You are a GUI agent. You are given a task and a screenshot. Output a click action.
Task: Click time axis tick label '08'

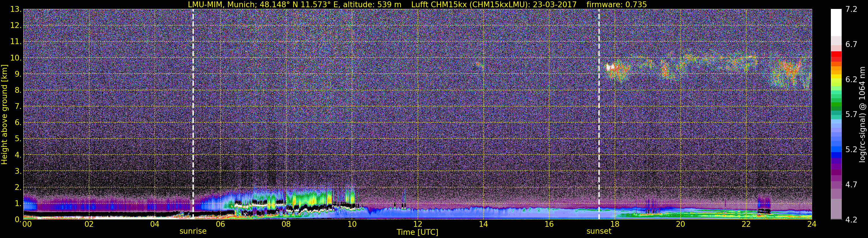click(x=286, y=224)
